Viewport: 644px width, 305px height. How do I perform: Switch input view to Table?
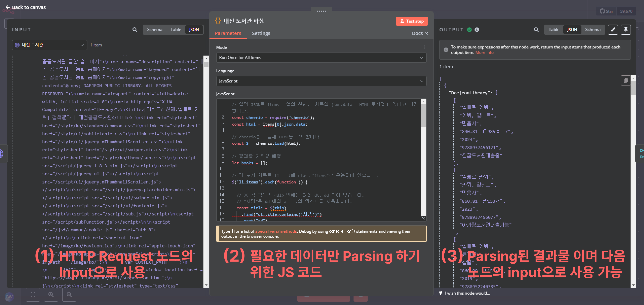coord(176,29)
